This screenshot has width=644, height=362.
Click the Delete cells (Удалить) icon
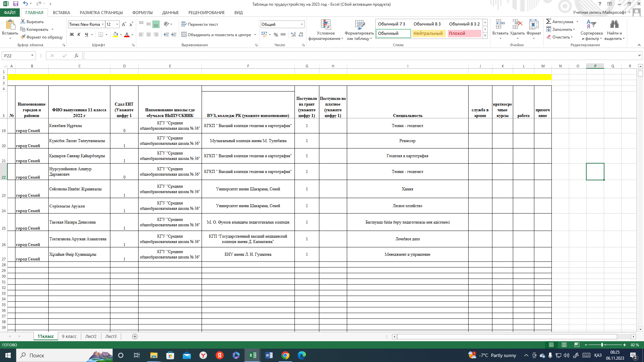click(518, 25)
